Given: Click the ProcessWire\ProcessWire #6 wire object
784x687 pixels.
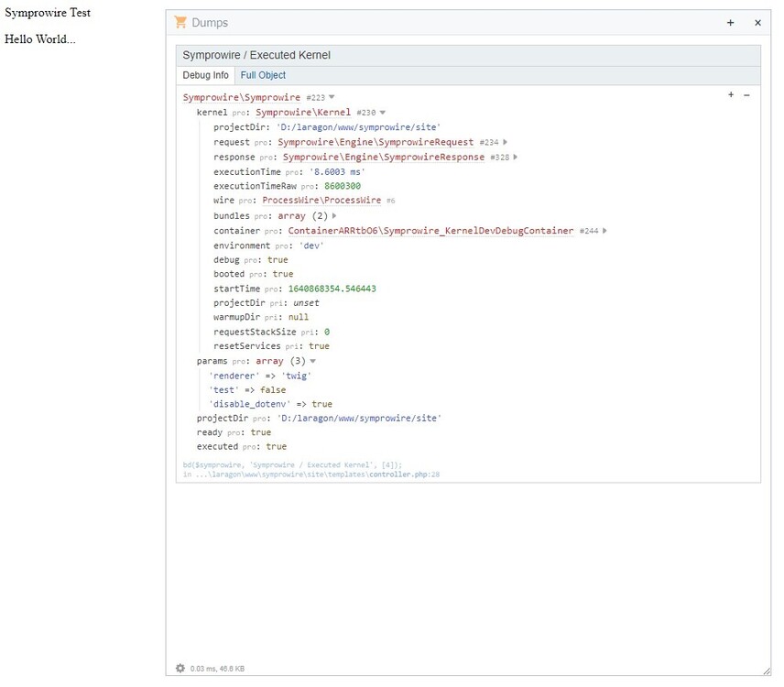Looking at the screenshot, I should [x=322, y=201].
